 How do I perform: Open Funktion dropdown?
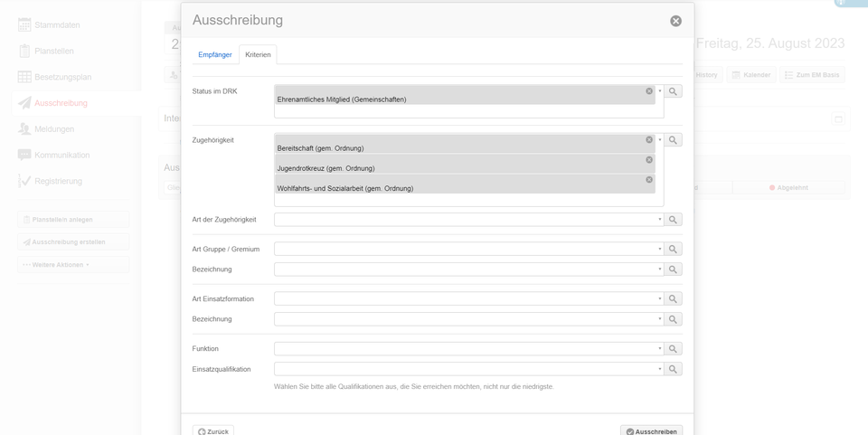[660, 349]
